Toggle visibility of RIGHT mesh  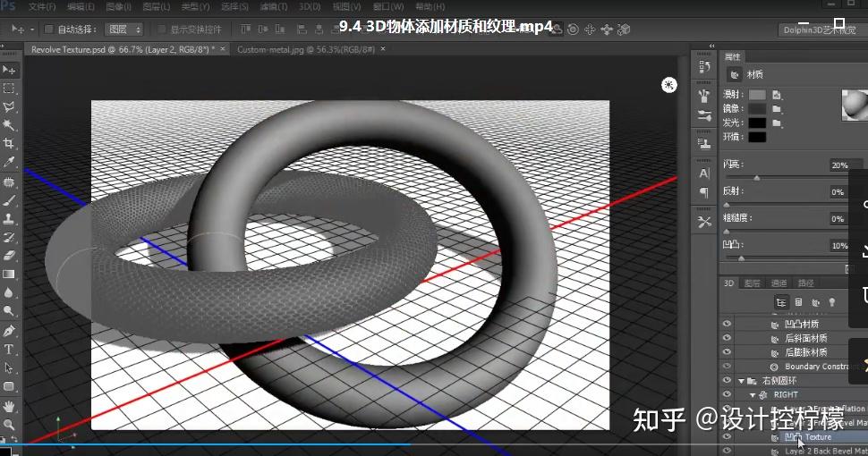(x=727, y=394)
